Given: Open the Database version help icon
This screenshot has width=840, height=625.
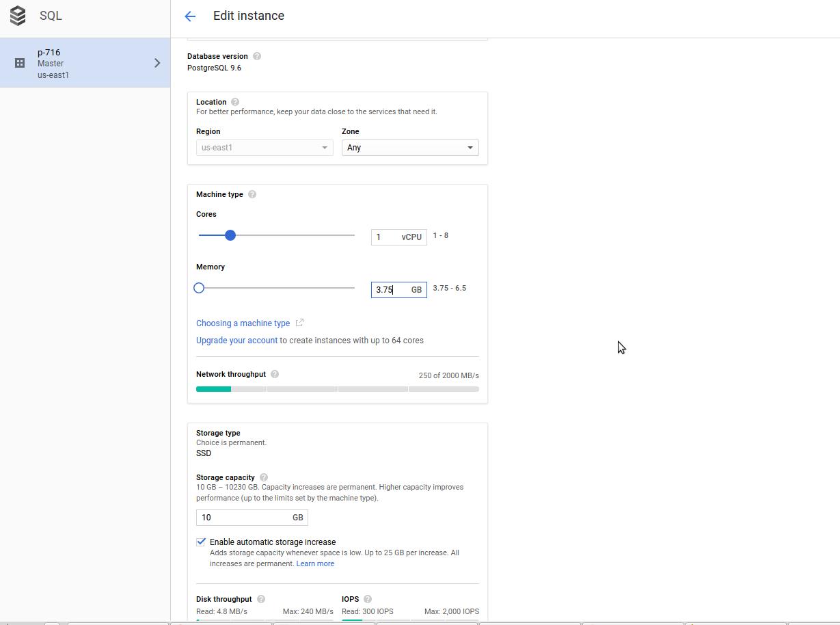Looking at the screenshot, I should click(x=257, y=56).
